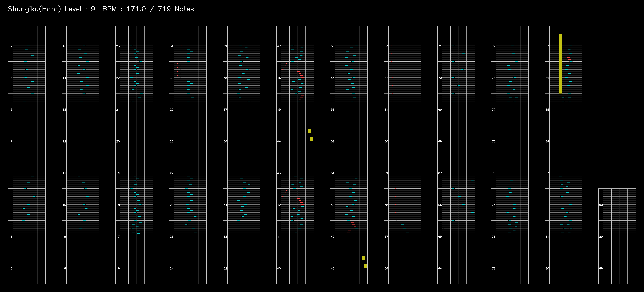This screenshot has width=644, height=292.
Task: Click measure number label '20'
Action: point(118,141)
